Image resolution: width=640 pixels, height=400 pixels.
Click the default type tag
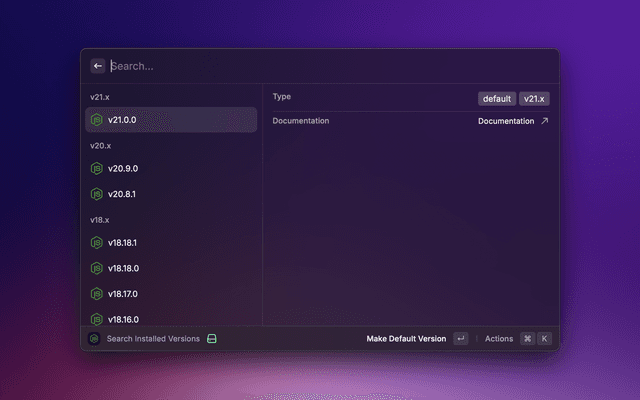[496, 99]
